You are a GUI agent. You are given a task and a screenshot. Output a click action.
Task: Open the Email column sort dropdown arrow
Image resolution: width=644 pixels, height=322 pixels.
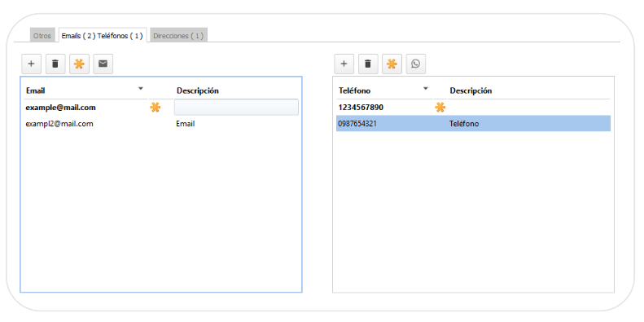(141, 88)
